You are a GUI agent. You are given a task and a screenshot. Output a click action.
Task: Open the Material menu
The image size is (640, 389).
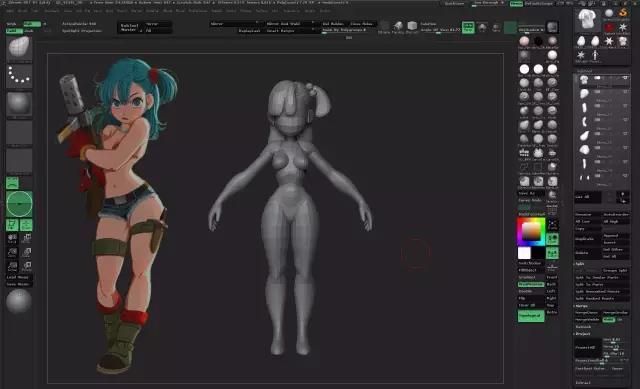[x=152, y=11]
